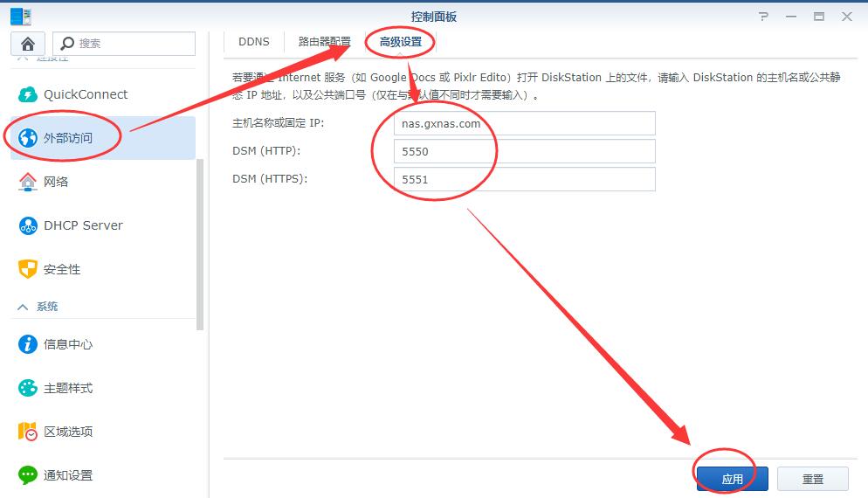Open QuickConnect settings icon
The width and height of the screenshot is (868, 498).
click(x=28, y=94)
